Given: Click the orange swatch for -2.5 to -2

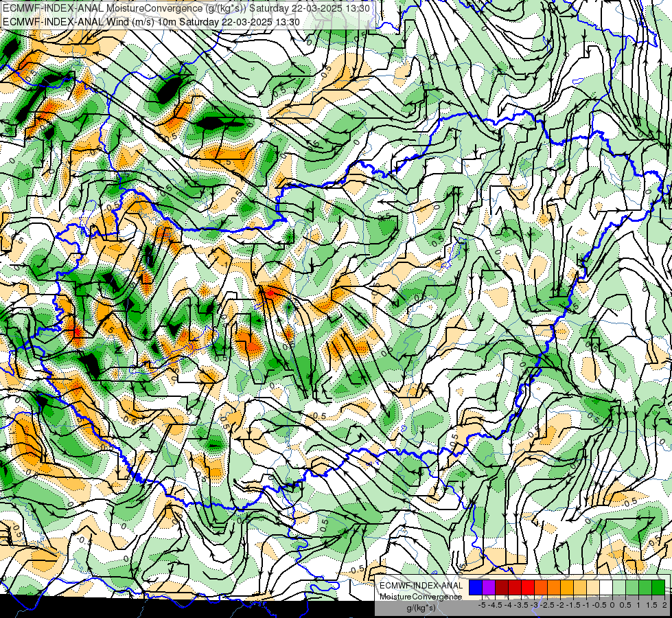Looking at the screenshot, I should [x=554, y=588].
